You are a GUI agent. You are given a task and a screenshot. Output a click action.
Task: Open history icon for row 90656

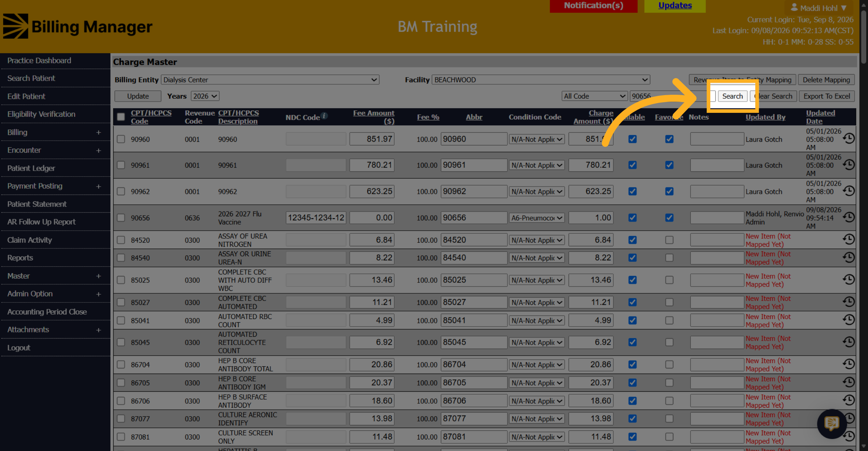pyautogui.click(x=848, y=217)
